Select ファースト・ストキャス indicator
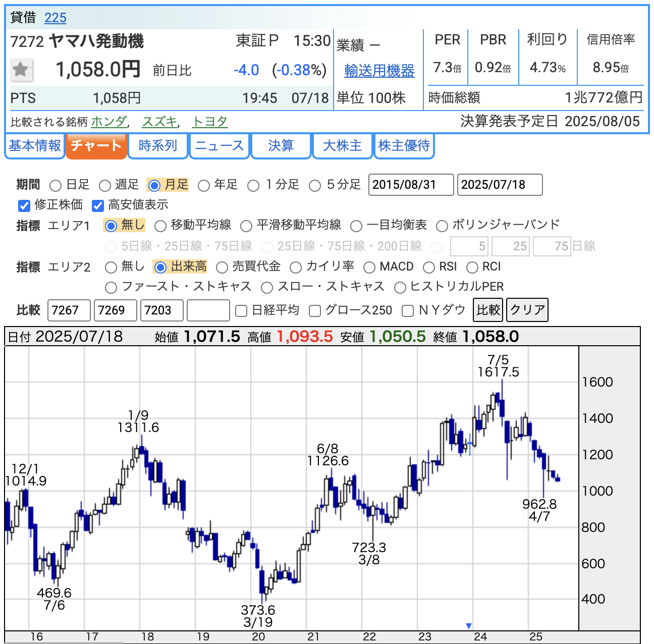The height and width of the screenshot is (644, 654). tap(111, 288)
